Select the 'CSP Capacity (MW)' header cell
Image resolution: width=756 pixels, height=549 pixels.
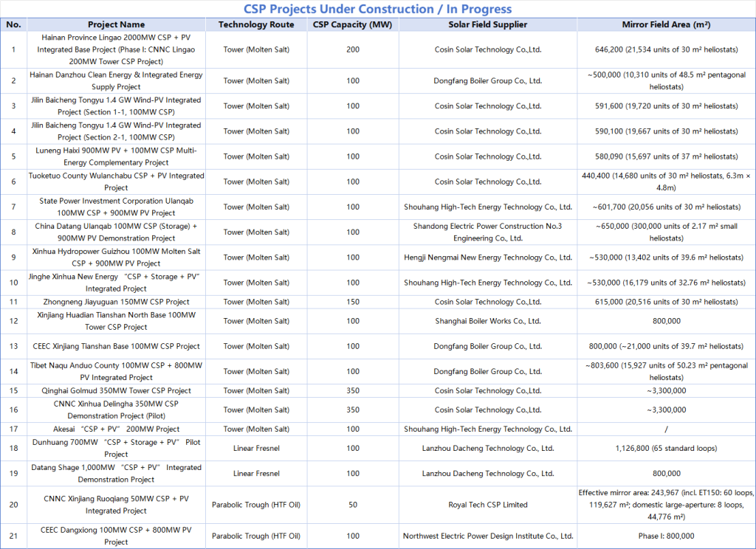click(352, 24)
